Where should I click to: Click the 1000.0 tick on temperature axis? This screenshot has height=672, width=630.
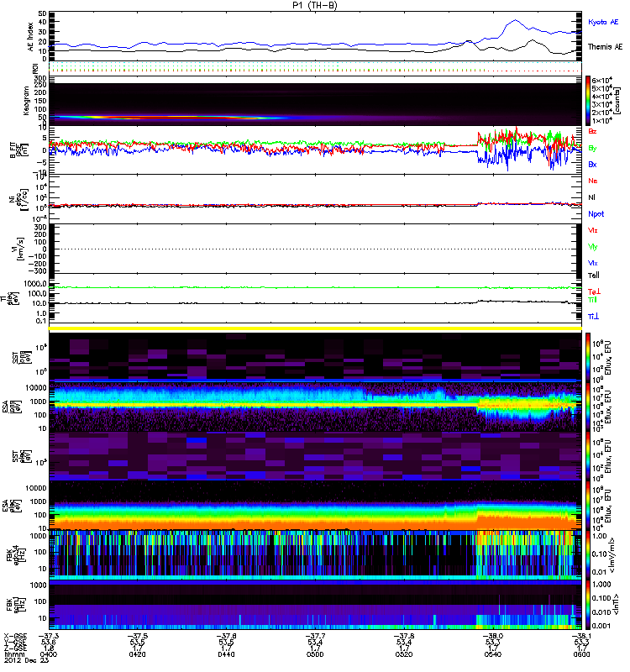tap(35, 284)
